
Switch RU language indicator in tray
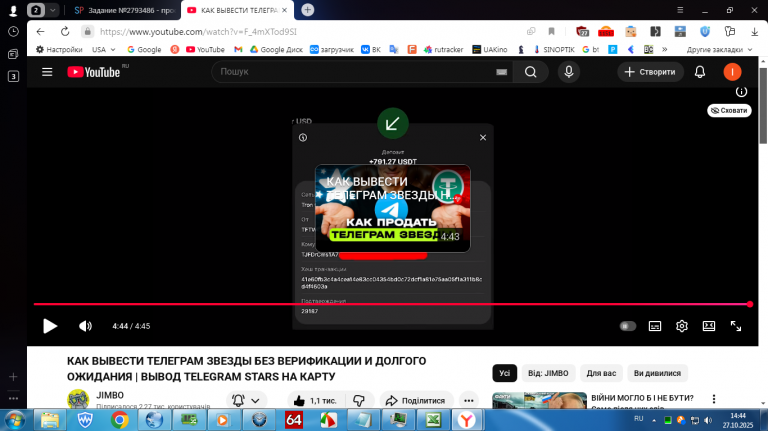point(639,419)
